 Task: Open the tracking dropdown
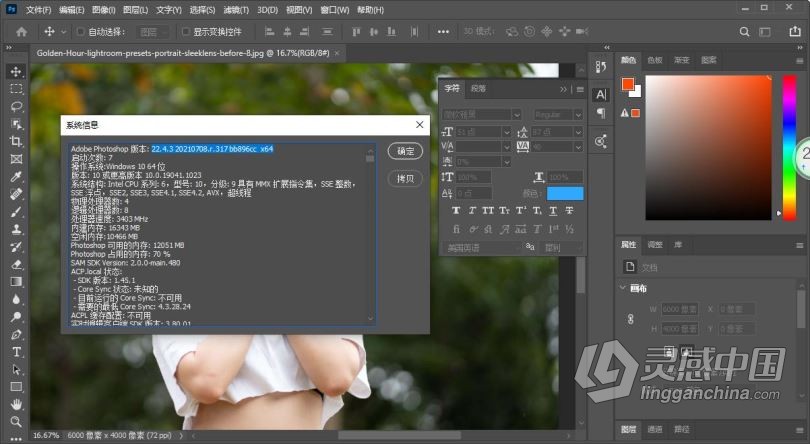578,147
